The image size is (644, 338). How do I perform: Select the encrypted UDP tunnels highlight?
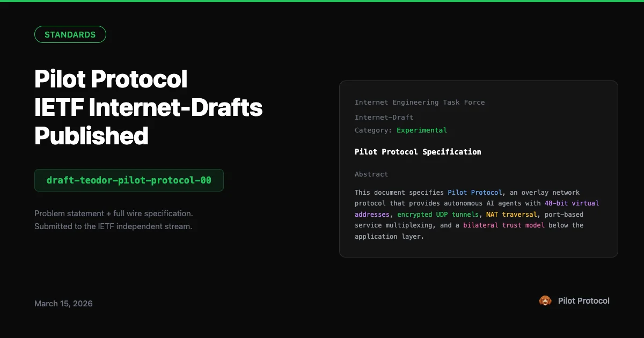click(x=438, y=214)
